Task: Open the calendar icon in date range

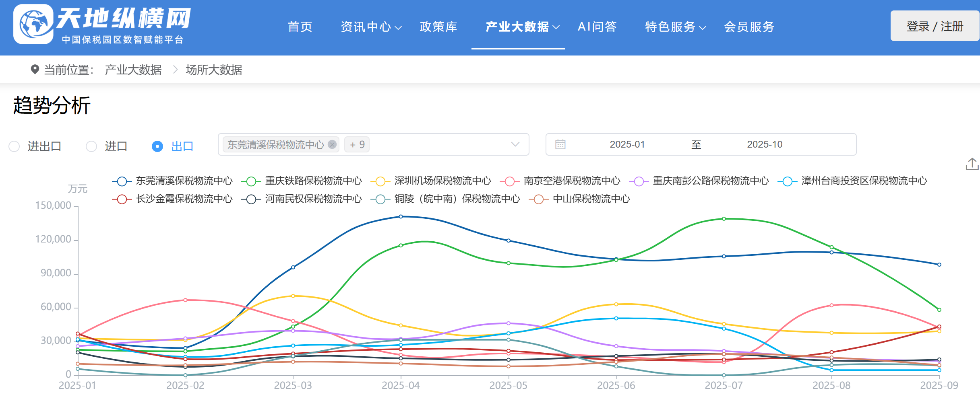Action: tap(560, 144)
